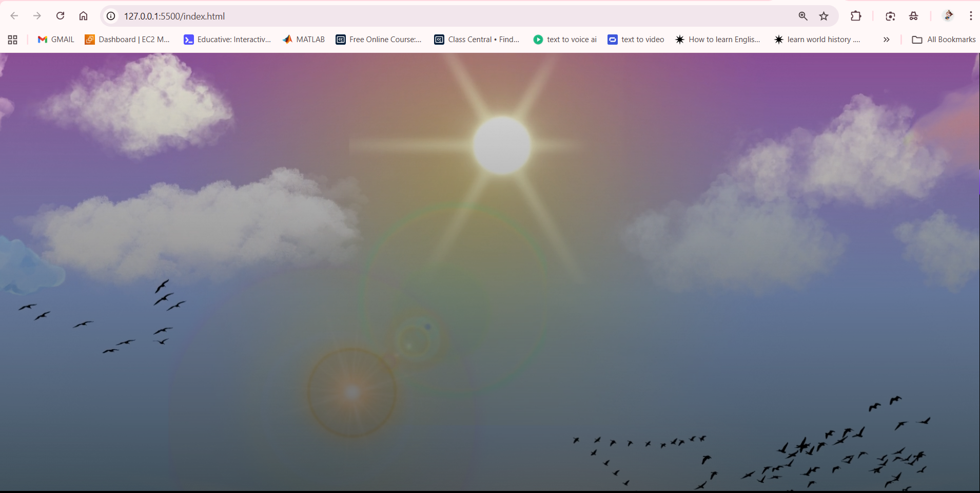This screenshot has height=493, width=980.
Task: Open the incognito-style extension icon
Action: [914, 16]
